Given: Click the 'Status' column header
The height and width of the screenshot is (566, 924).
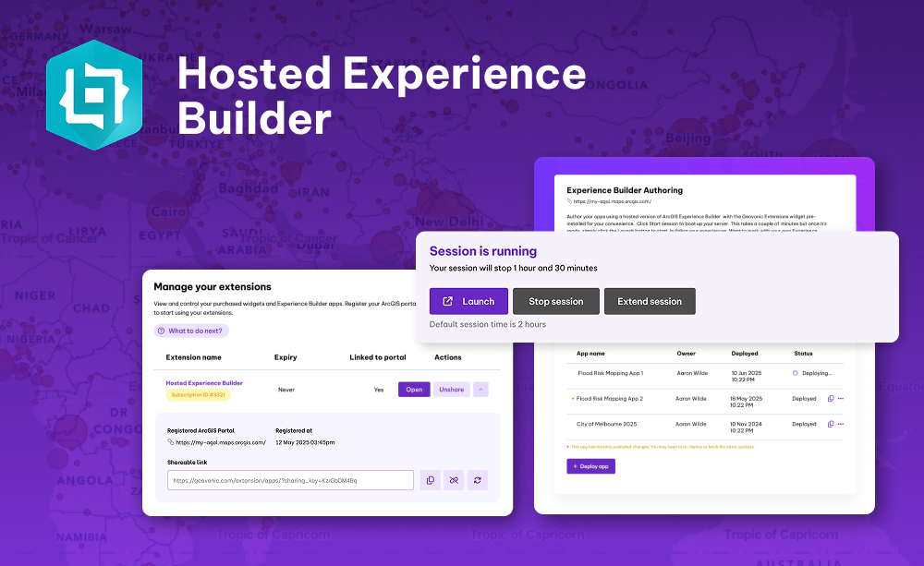Looking at the screenshot, I should click(803, 354).
